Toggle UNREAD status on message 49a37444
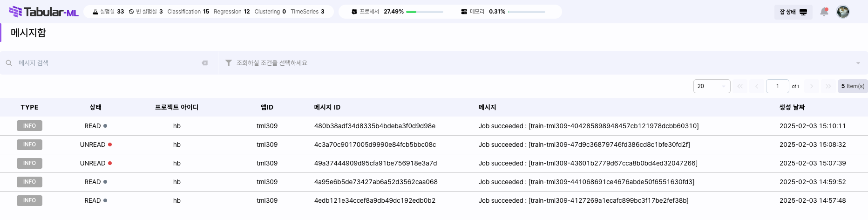The width and height of the screenshot is (868, 220). tap(96, 163)
